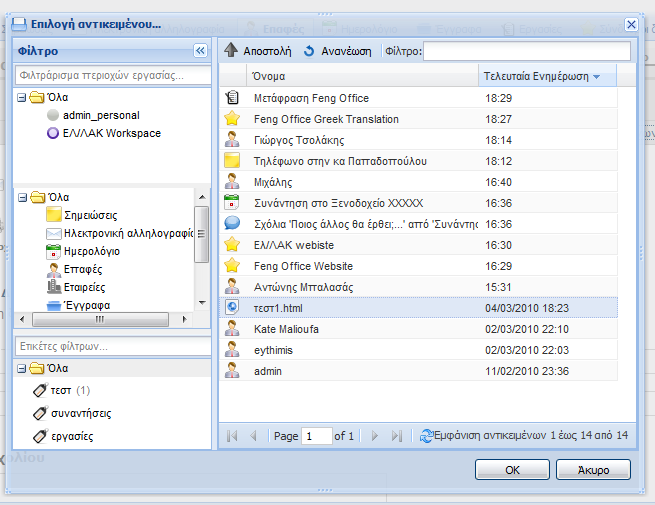Click the Φίλτρο text input in toolbar

pos(528,51)
